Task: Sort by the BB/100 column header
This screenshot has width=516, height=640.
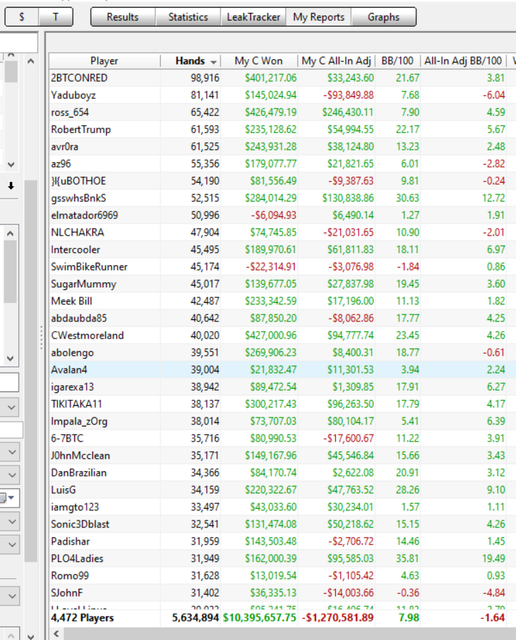Action: click(x=397, y=61)
